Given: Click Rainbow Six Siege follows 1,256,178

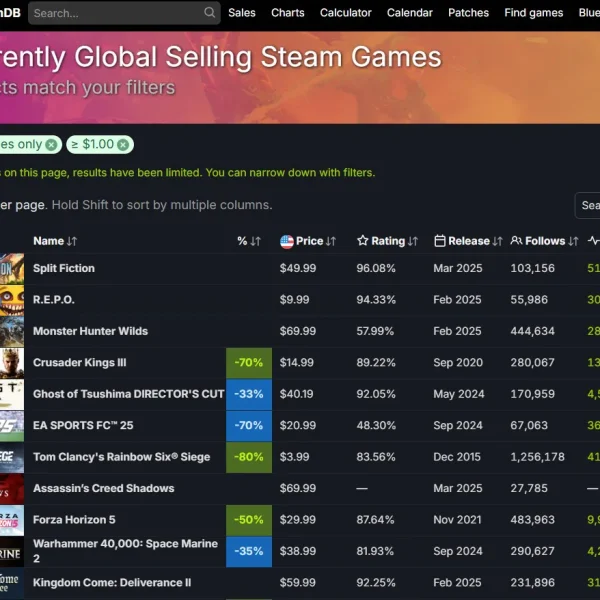Looking at the screenshot, I should (x=537, y=457).
